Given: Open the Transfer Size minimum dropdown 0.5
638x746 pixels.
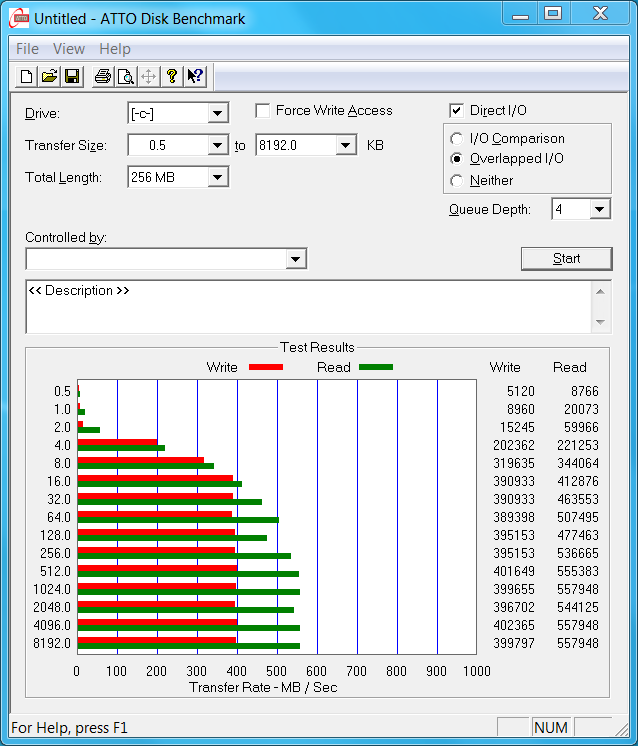Looking at the screenshot, I should (217, 145).
